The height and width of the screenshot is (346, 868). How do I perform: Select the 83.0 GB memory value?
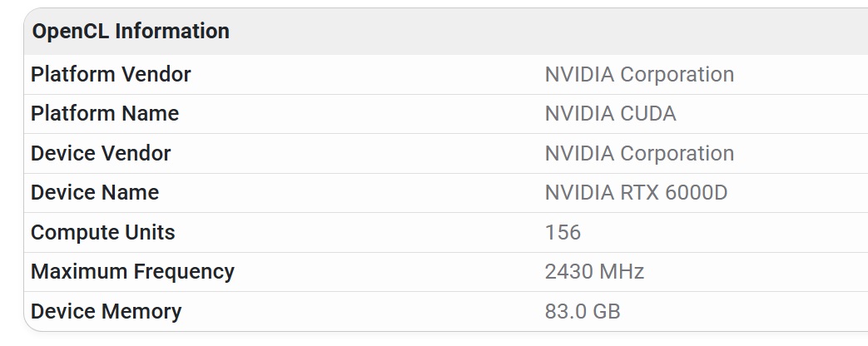583,312
